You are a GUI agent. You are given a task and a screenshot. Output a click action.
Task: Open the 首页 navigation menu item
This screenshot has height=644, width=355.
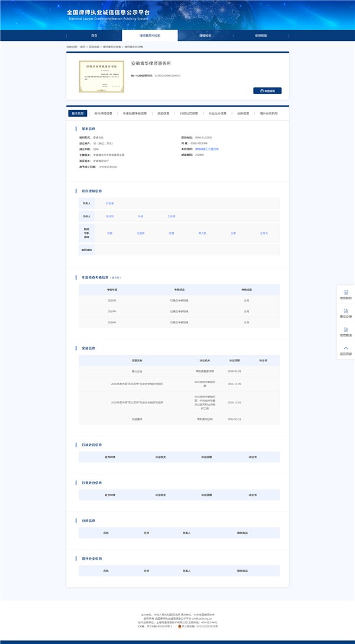click(x=94, y=36)
